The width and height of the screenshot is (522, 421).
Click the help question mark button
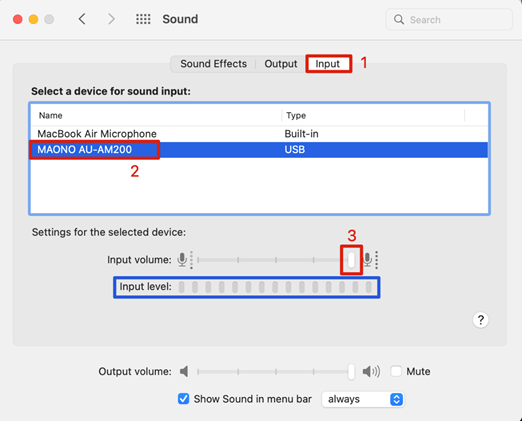tap(480, 320)
